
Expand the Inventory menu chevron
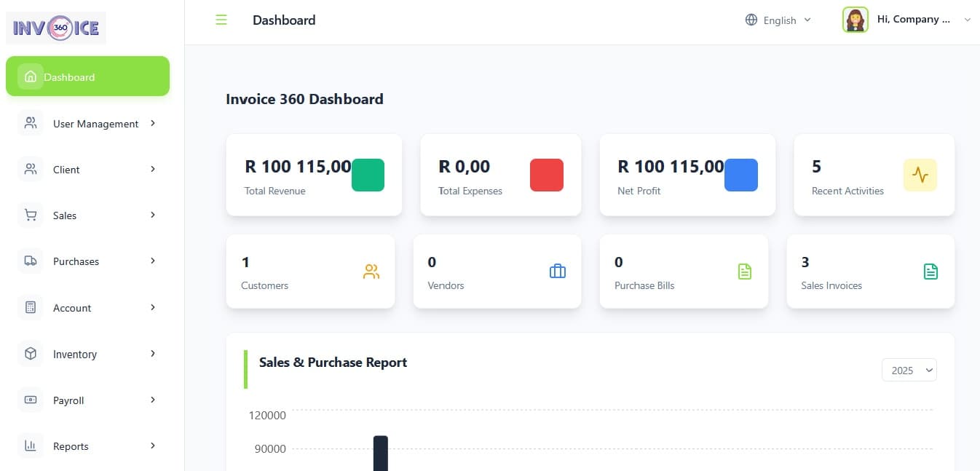pos(152,353)
